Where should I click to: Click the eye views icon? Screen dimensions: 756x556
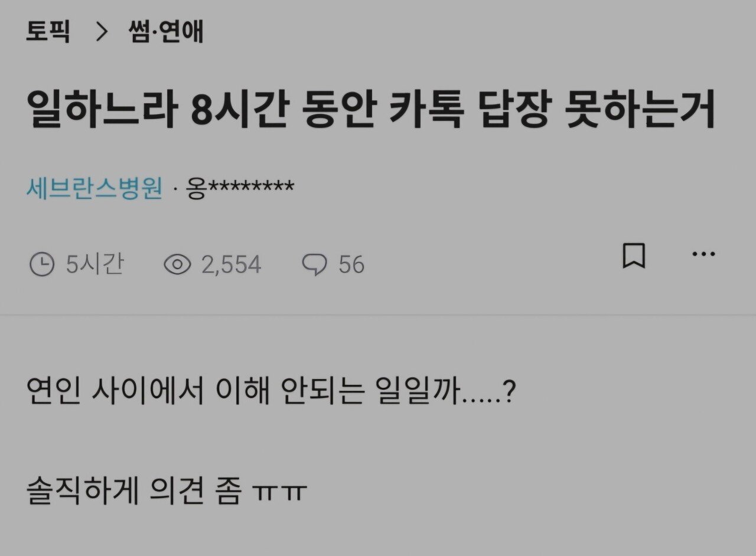pos(177,264)
